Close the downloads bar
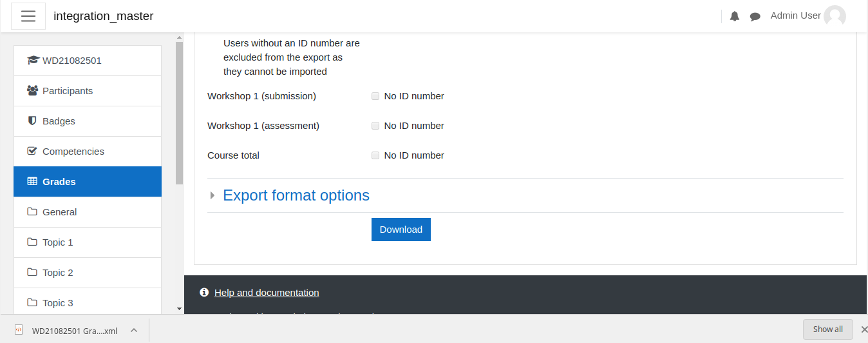Screen dimensions: 868x343 pyautogui.click(x=864, y=329)
